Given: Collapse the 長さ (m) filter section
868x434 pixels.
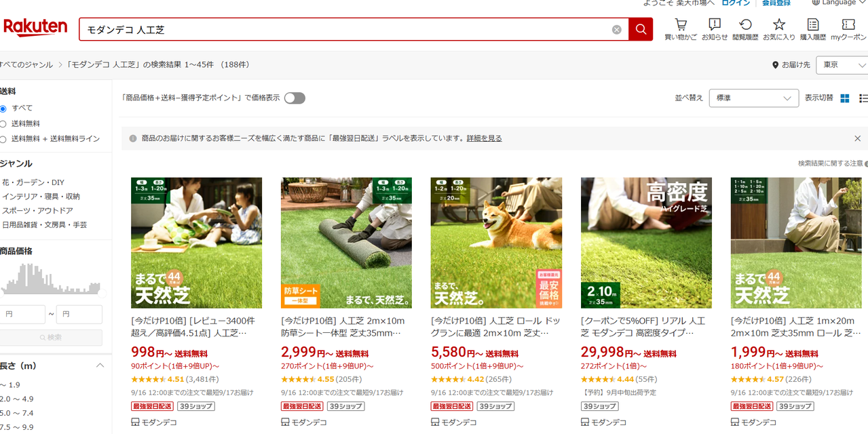Looking at the screenshot, I should (100, 366).
